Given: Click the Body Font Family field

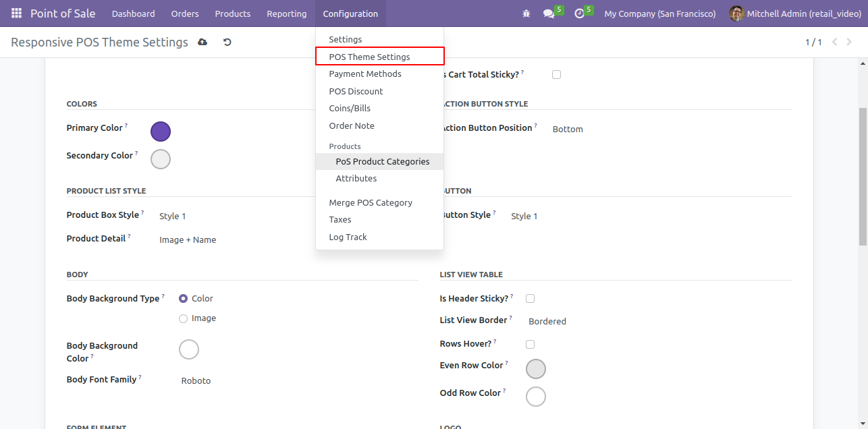Looking at the screenshot, I should point(297,380).
